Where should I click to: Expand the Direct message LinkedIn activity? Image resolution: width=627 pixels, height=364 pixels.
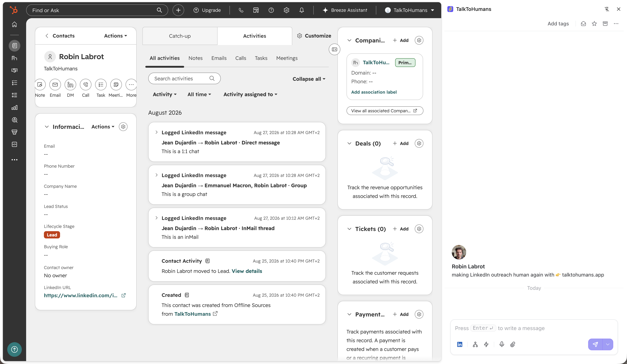coord(157,132)
